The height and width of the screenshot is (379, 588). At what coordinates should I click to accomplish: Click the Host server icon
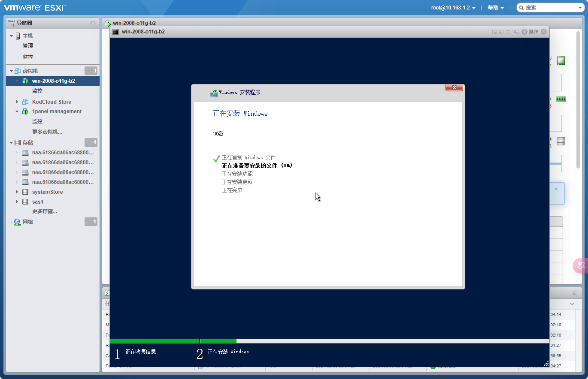(x=18, y=36)
